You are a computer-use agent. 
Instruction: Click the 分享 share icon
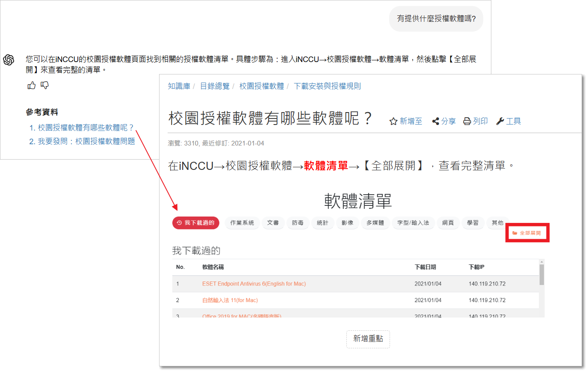[436, 122]
